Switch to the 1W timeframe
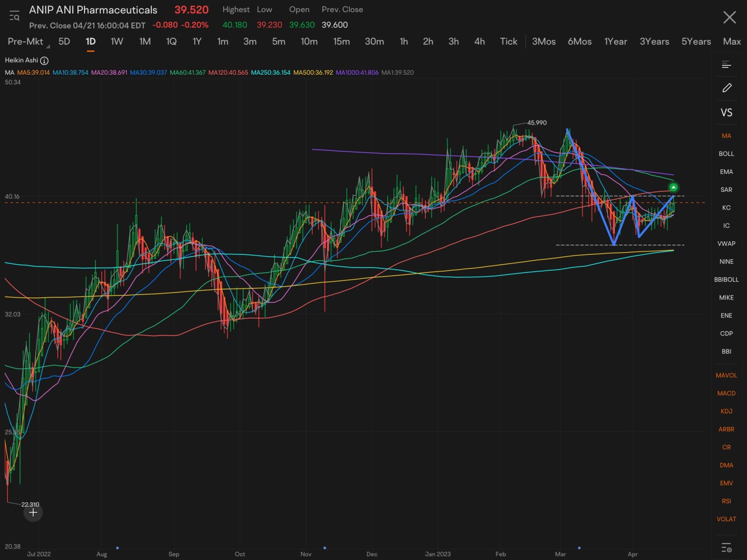747x560 pixels. coord(117,42)
